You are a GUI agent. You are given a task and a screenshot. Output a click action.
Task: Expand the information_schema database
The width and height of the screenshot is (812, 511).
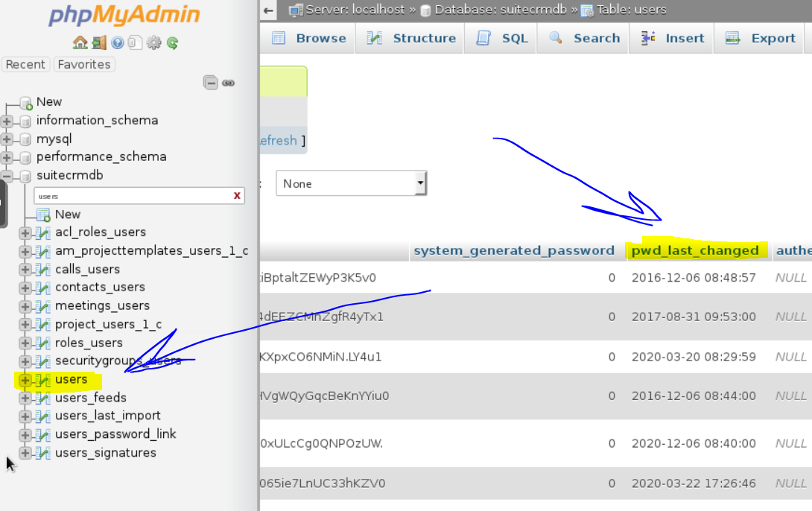[7, 121]
